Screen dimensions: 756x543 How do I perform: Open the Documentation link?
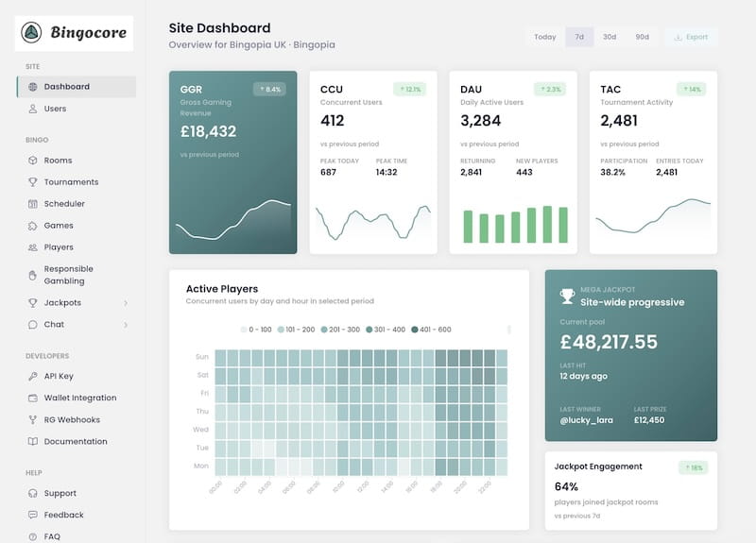[77, 441]
